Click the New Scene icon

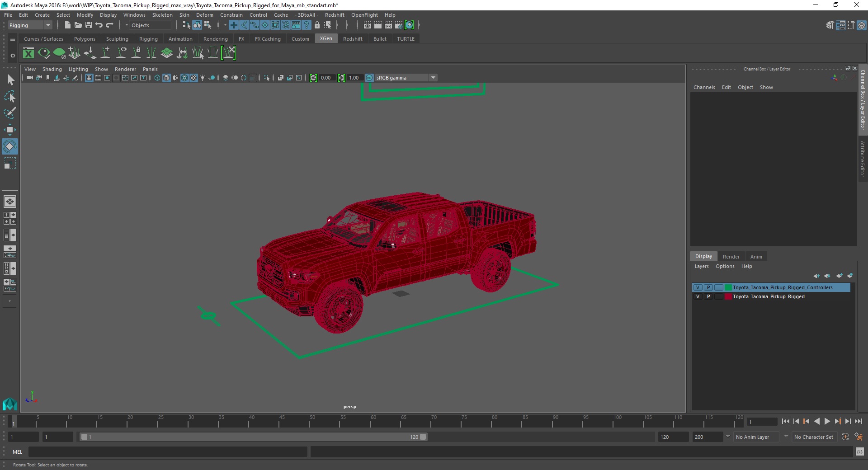[67, 25]
